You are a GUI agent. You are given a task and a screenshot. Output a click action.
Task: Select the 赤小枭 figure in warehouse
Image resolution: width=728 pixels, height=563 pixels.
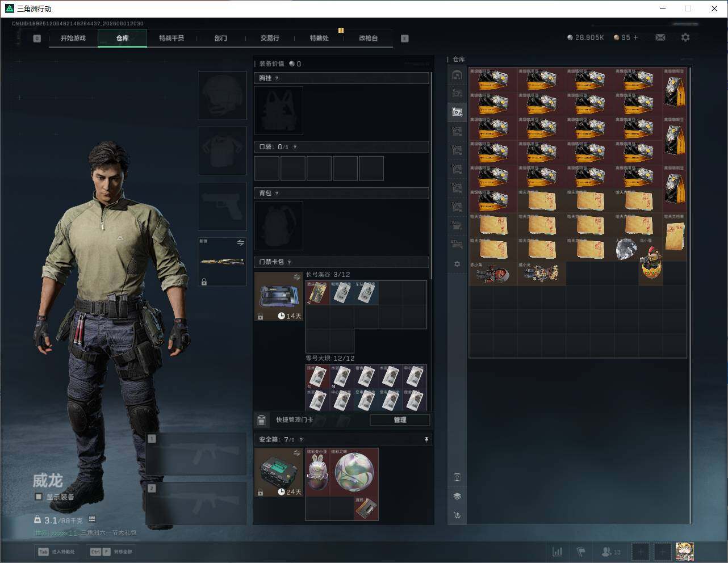pos(493,274)
